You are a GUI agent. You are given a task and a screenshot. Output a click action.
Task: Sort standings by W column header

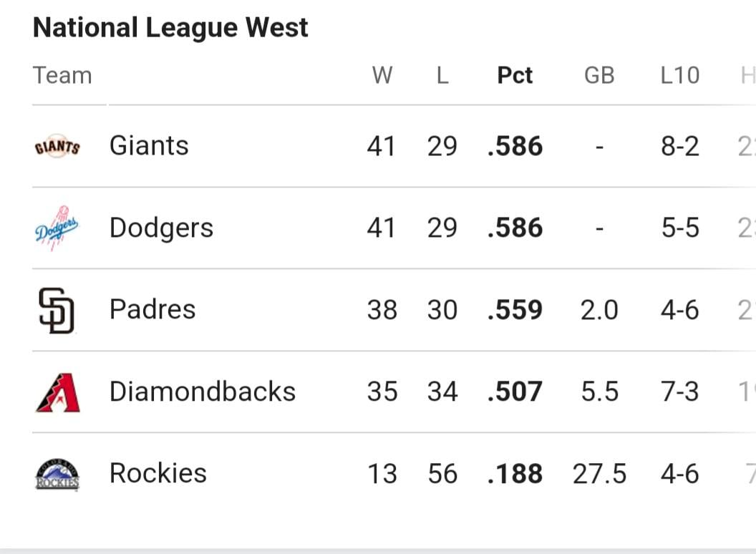click(x=382, y=75)
